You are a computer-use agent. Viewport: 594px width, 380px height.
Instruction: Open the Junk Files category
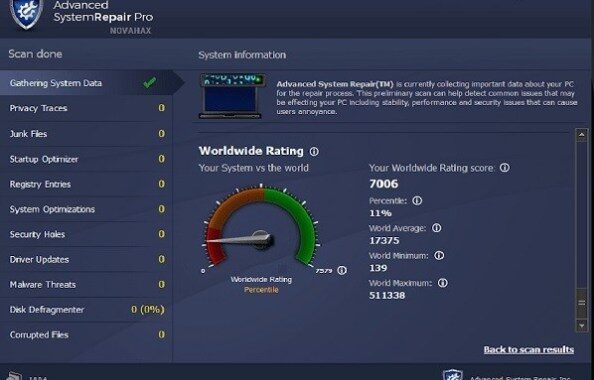coord(87,134)
